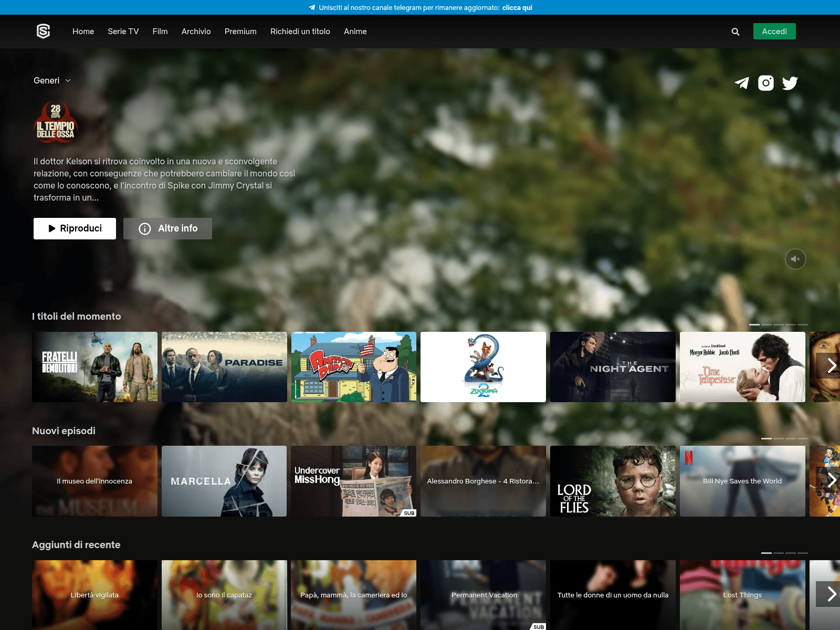Screen dimensions: 840x630
Task: Open the Fratelli Demolitori thumbnail
Action: (x=94, y=367)
